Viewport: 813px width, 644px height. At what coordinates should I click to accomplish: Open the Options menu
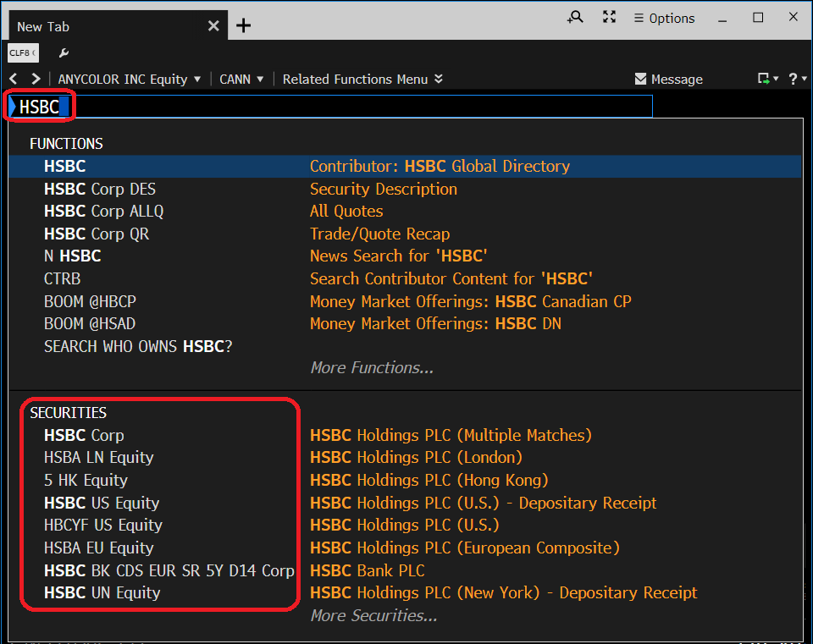pyautogui.click(x=664, y=18)
